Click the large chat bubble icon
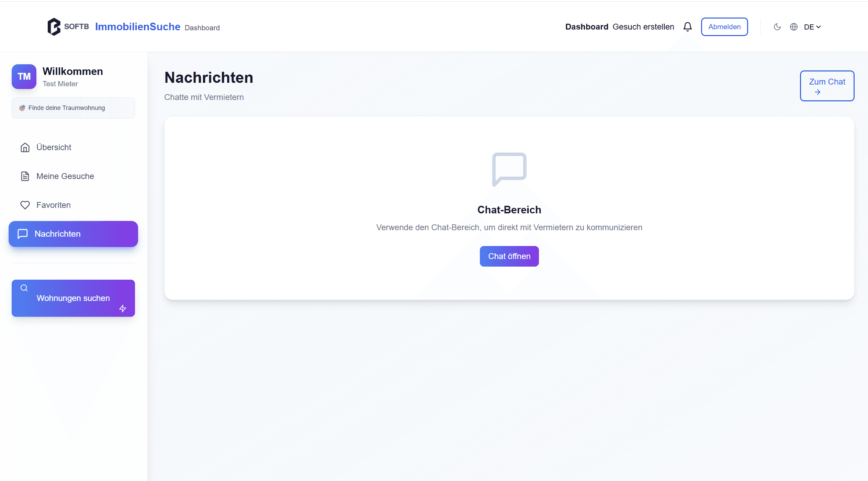868x481 pixels. point(509,169)
